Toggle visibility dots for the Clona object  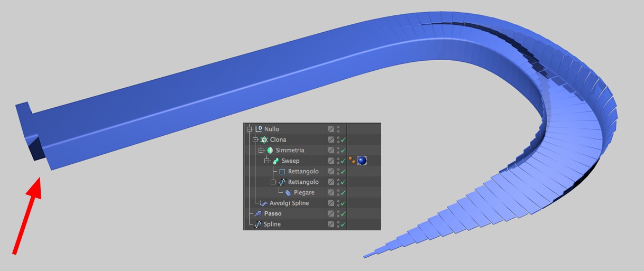338,139
